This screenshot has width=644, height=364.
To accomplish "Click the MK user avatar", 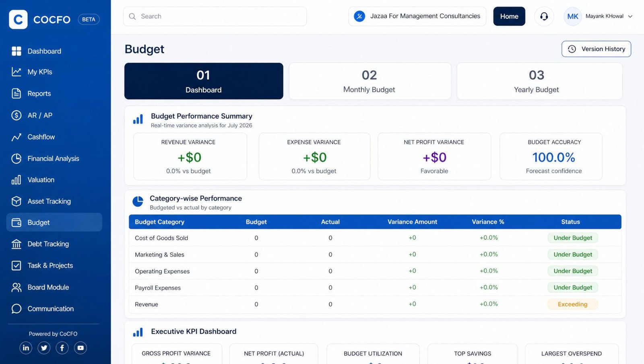I will pyautogui.click(x=572, y=16).
